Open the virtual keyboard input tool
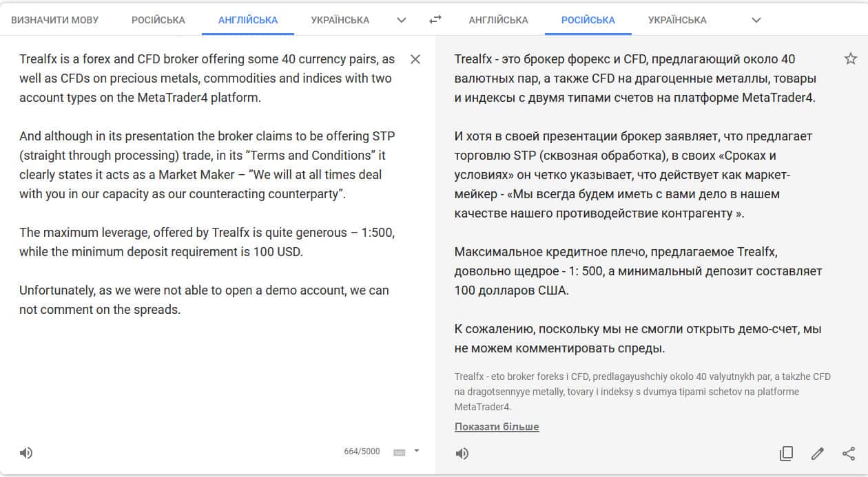 (399, 452)
